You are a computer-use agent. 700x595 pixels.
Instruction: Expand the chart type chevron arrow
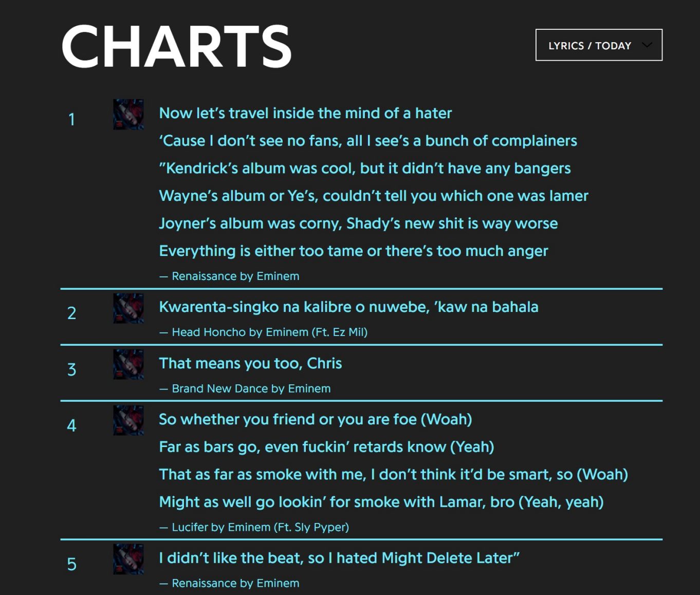[648, 45]
